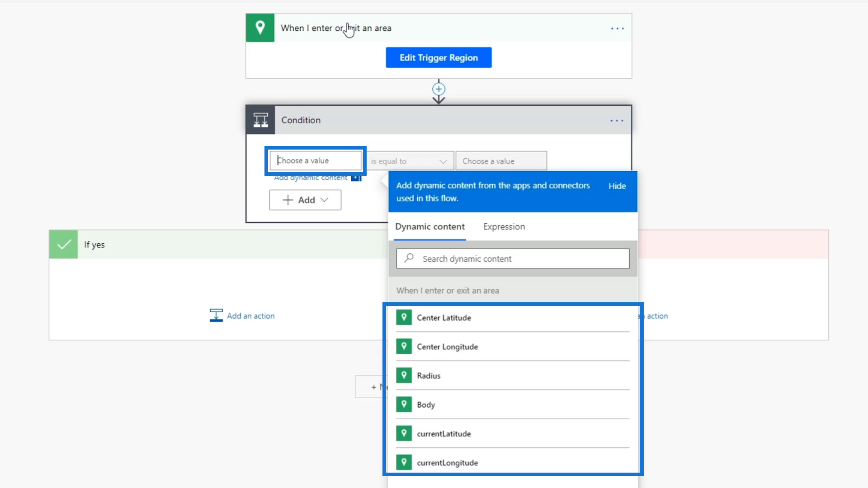Open the trigger card ellipsis menu
The width and height of the screenshot is (868, 488).
(x=617, y=28)
